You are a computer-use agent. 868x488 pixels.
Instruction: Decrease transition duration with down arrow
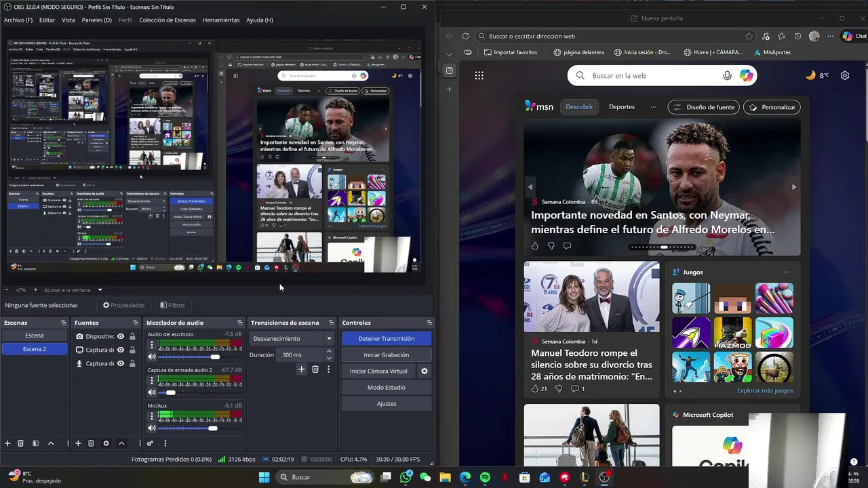[329, 358]
